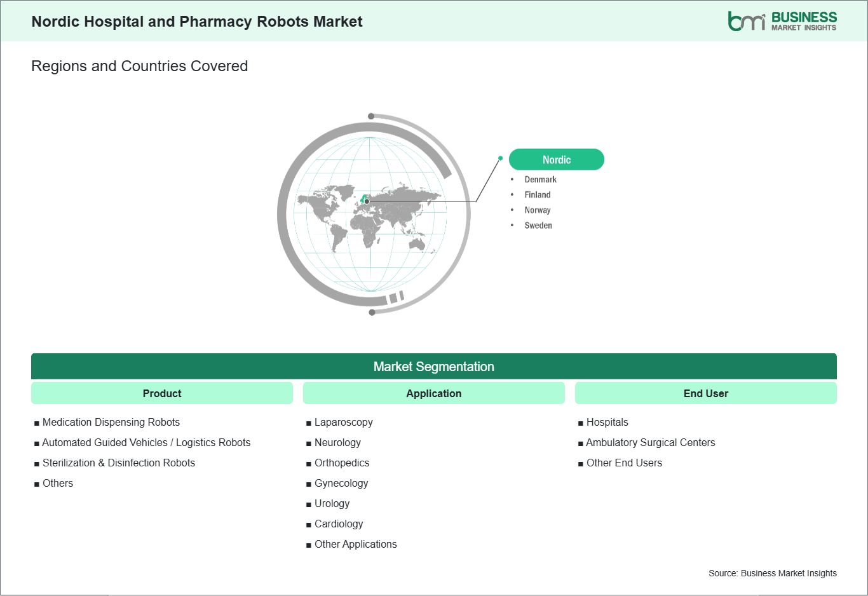
Task: Click the green Nordic highlight on the map
Action: pos(364,198)
